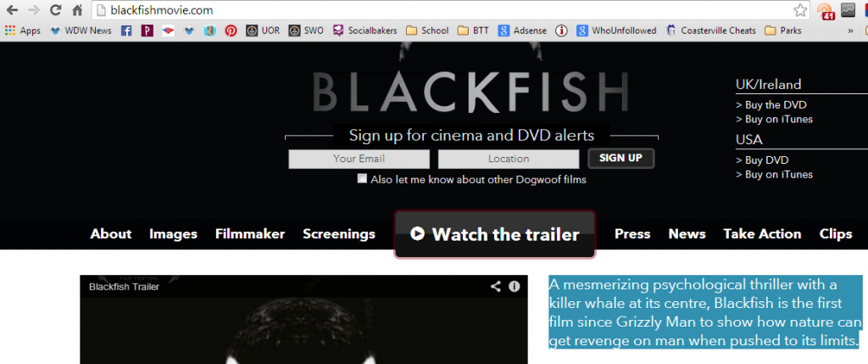
Task: Expand the School bookmarks folder
Action: 427,31
